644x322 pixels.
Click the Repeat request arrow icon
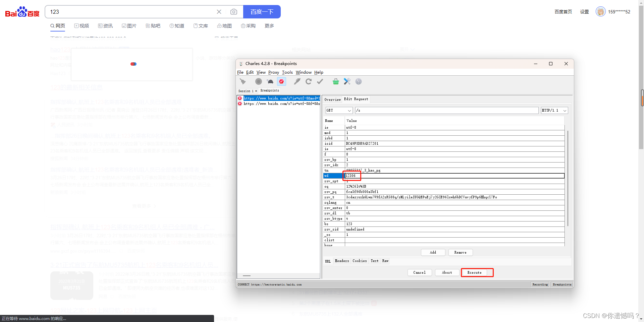pos(309,81)
